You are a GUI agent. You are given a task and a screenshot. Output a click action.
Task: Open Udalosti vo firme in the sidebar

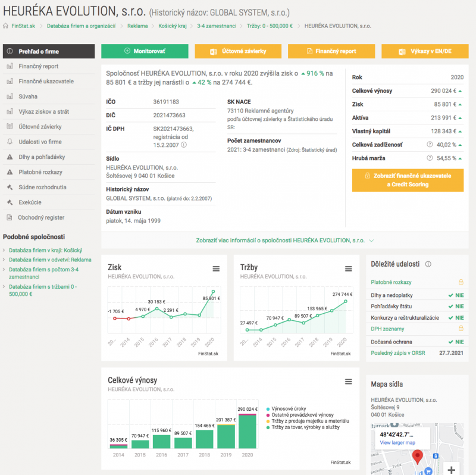(49, 142)
